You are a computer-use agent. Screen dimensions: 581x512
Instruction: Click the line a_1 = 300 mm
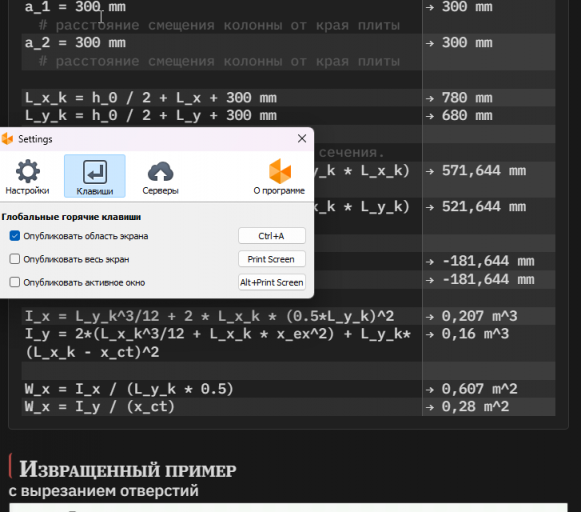(x=75, y=7)
